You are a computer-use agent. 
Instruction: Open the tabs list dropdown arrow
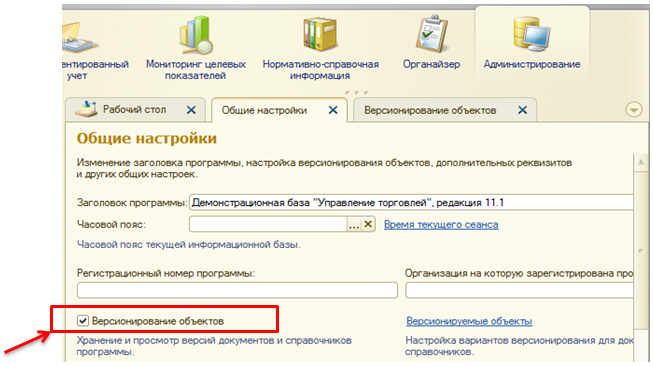click(634, 110)
